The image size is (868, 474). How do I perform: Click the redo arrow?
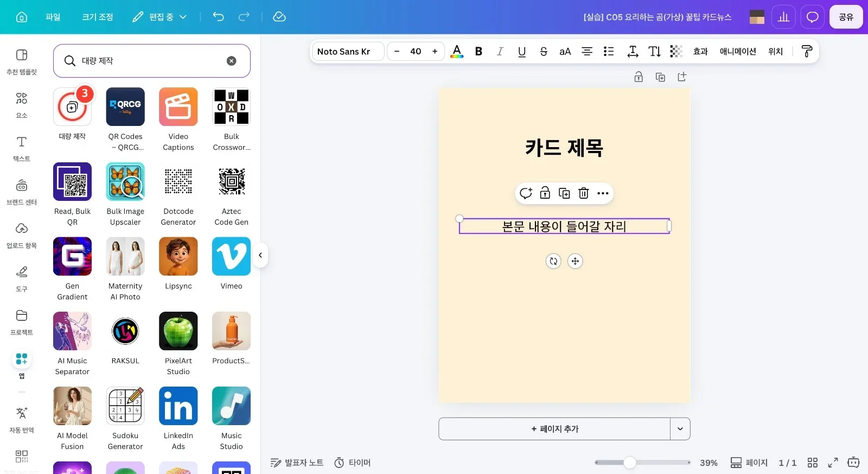pos(244,17)
